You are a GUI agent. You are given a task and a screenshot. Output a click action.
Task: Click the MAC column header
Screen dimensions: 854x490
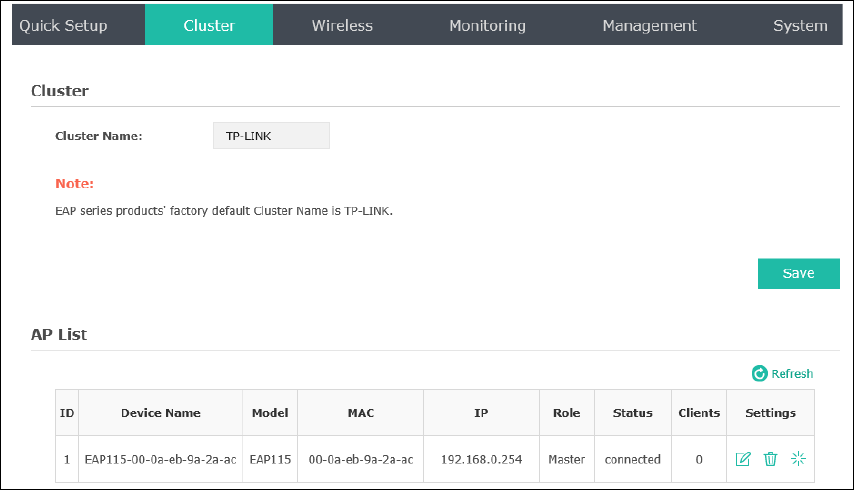(361, 413)
